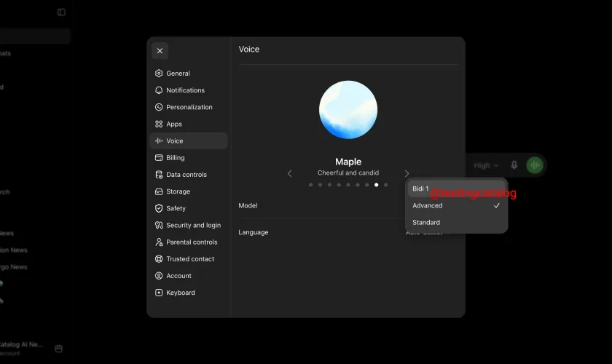
Task: Open Billing card icon
Action: (159, 158)
